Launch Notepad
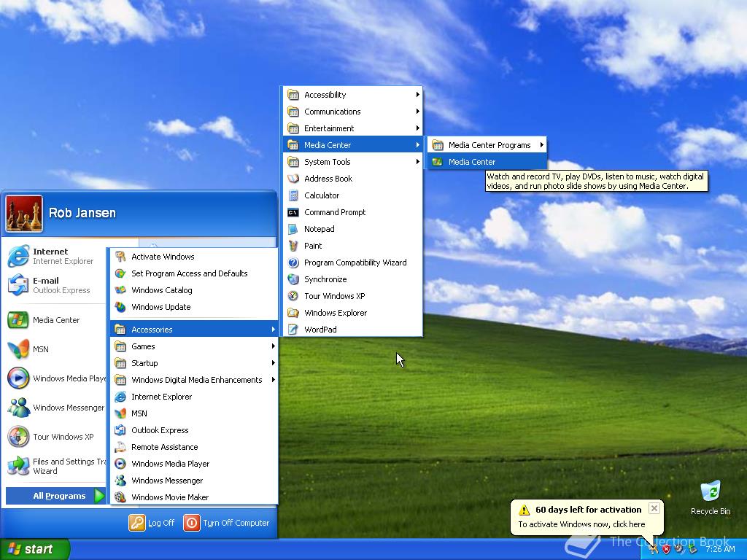Screen dimensions: 747x560 tap(352, 229)
